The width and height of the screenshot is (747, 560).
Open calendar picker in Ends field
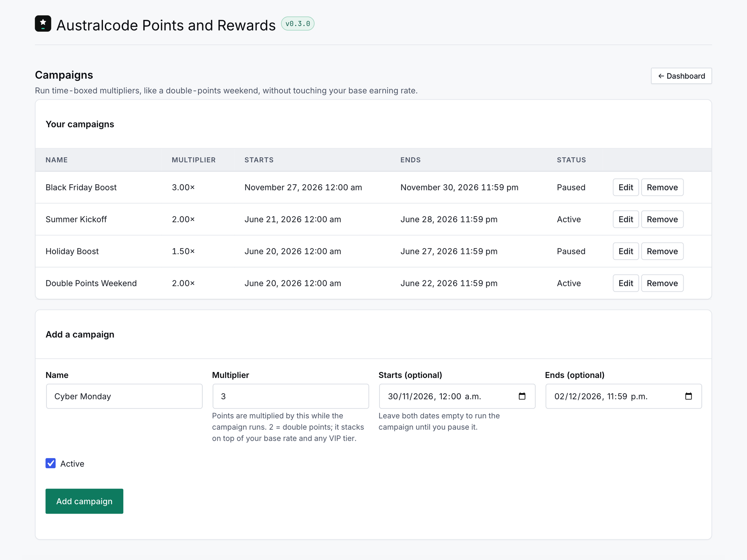[x=688, y=396]
